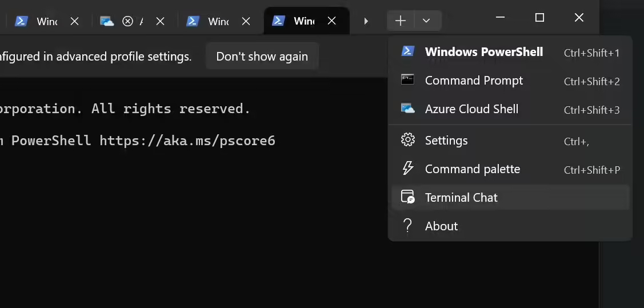Click the lightning bolt Command palette icon
644x308 pixels.
click(x=407, y=169)
